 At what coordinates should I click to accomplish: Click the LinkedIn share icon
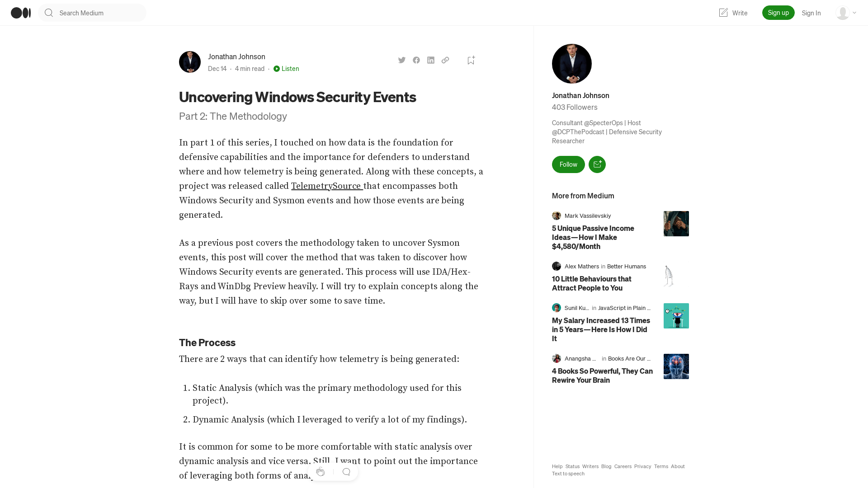[x=430, y=60]
